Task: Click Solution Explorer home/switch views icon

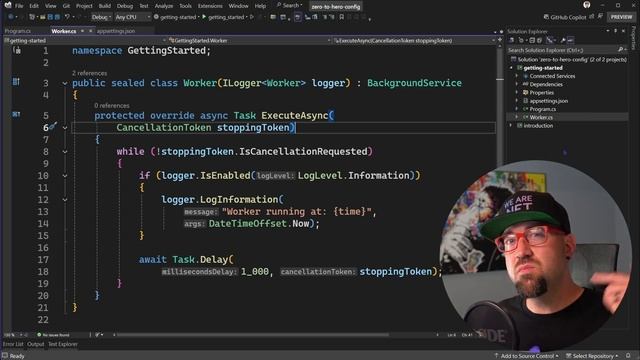Action: tap(511, 40)
